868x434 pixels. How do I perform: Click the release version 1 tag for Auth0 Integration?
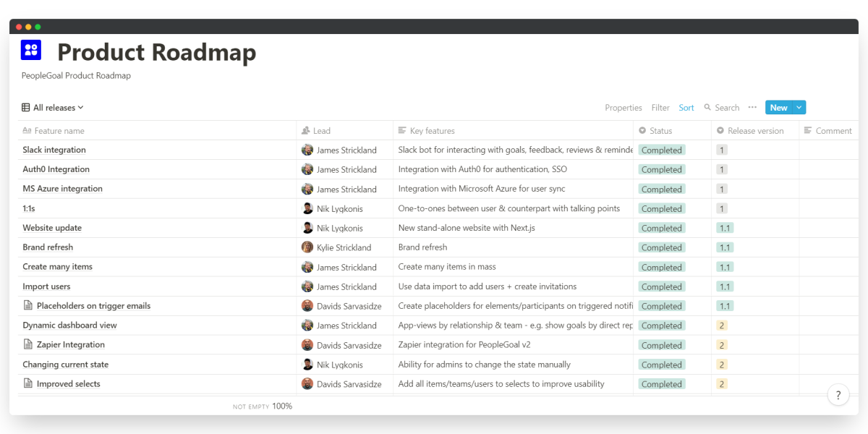(722, 169)
